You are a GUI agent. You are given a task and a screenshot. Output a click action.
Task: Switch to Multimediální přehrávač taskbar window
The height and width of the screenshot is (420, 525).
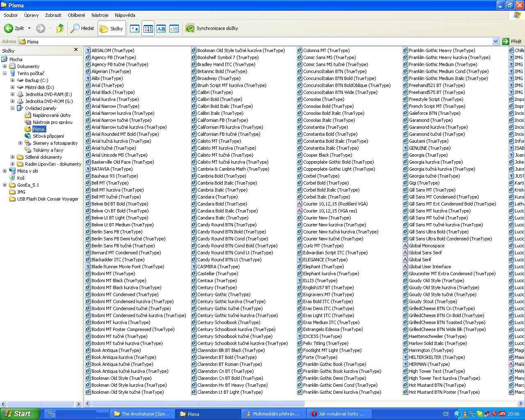pos(274,414)
